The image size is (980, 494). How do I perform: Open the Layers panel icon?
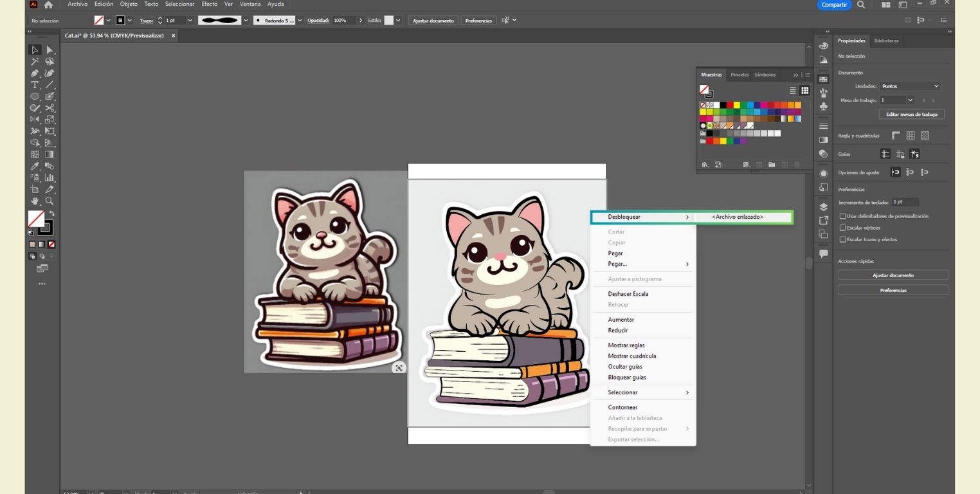pos(823,207)
